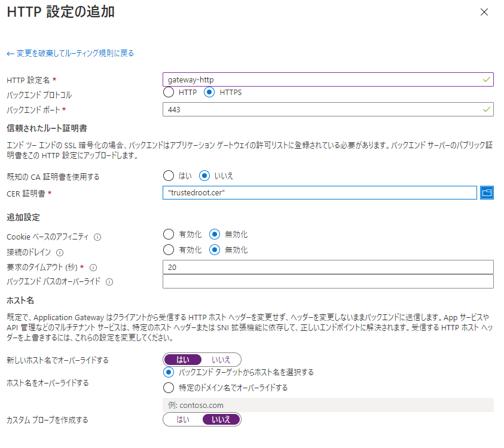
Task: Click the 追加設定 section heading
Action: click(x=23, y=217)
